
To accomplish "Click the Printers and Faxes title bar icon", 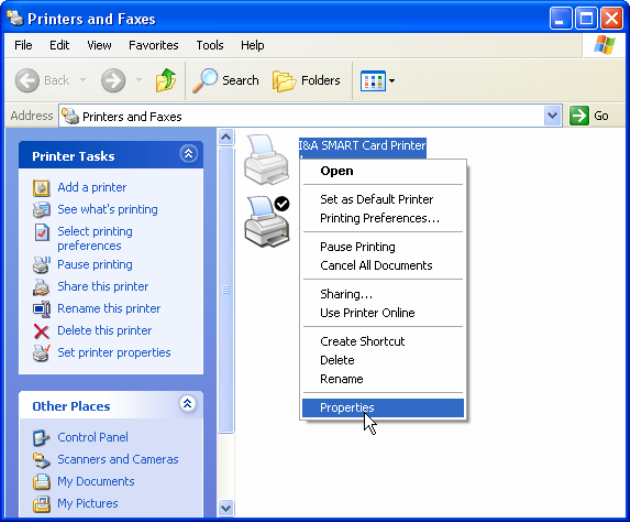I will tap(15, 18).
